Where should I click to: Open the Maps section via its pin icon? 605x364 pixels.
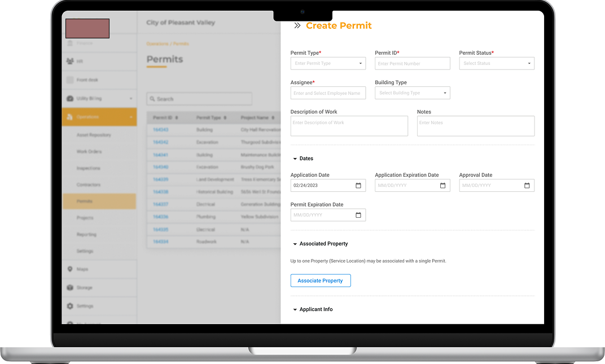(69, 269)
